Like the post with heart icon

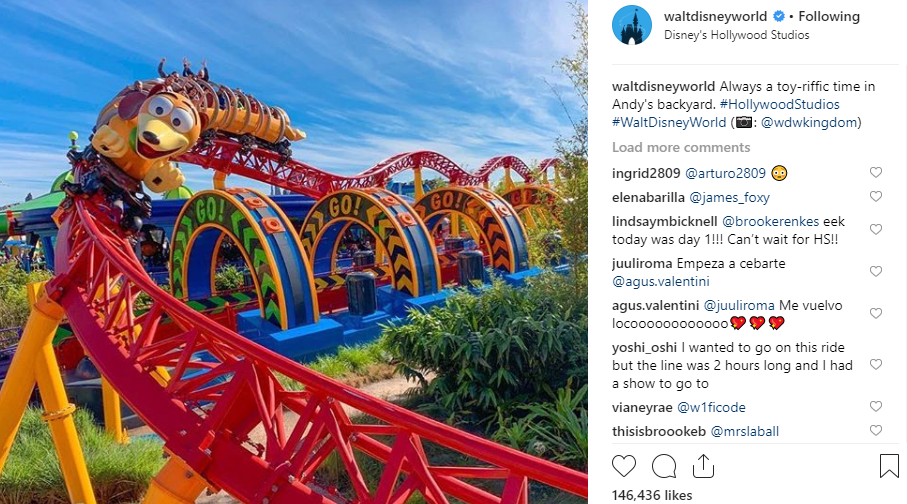(624, 466)
